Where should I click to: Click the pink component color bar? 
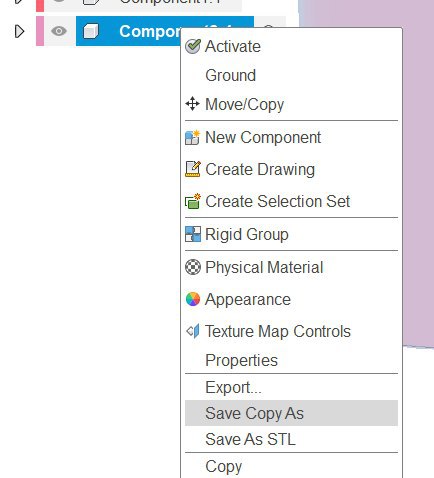40,31
